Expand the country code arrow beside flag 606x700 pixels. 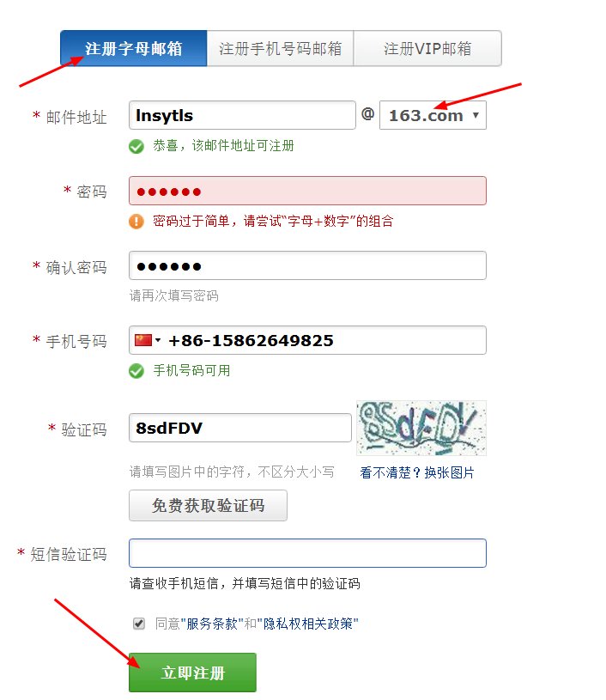(158, 341)
